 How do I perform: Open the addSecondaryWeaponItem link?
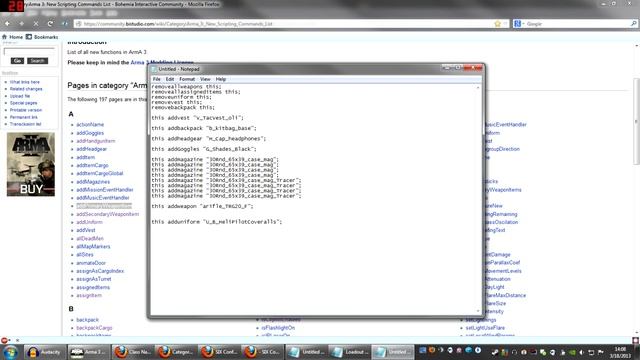click(107, 214)
